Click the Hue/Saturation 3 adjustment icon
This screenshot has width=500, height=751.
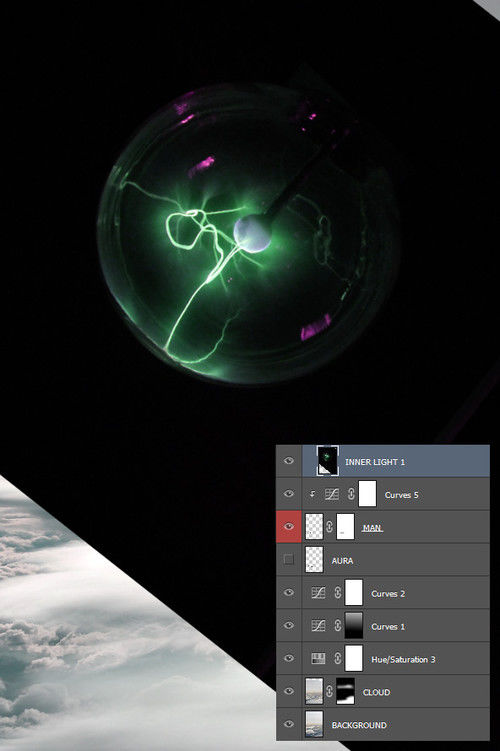(x=318, y=659)
